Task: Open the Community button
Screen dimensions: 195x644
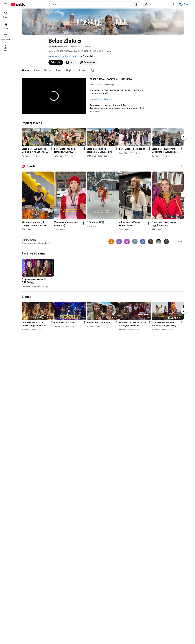Action: [x=87, y=62]
